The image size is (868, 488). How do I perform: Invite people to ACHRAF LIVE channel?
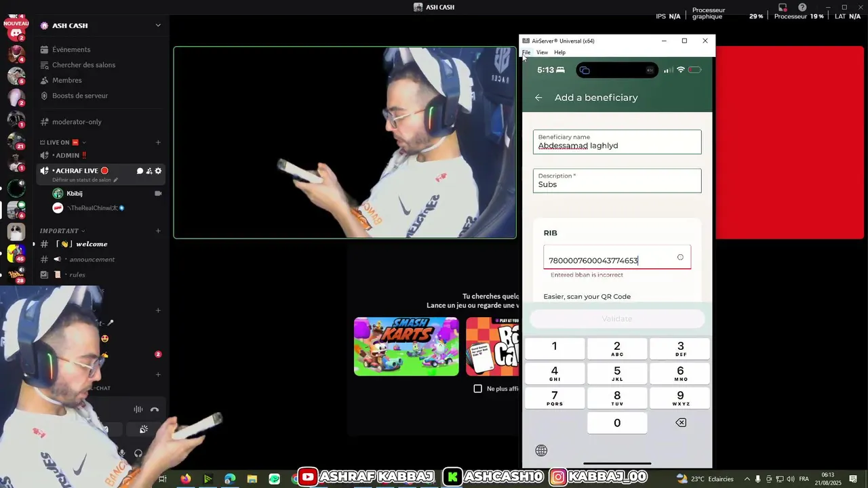pyautogui.click(x=149, y=171)
